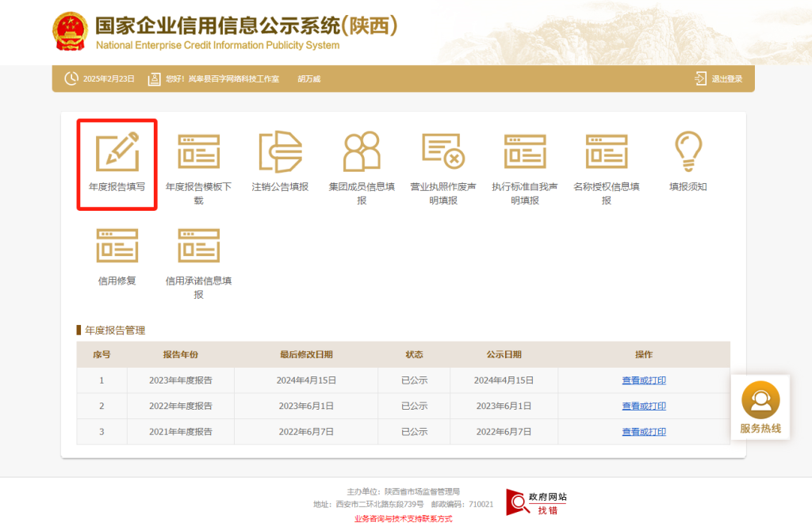Click the 报告年份 column header
The image size is (812, 527).
[180, 354]
